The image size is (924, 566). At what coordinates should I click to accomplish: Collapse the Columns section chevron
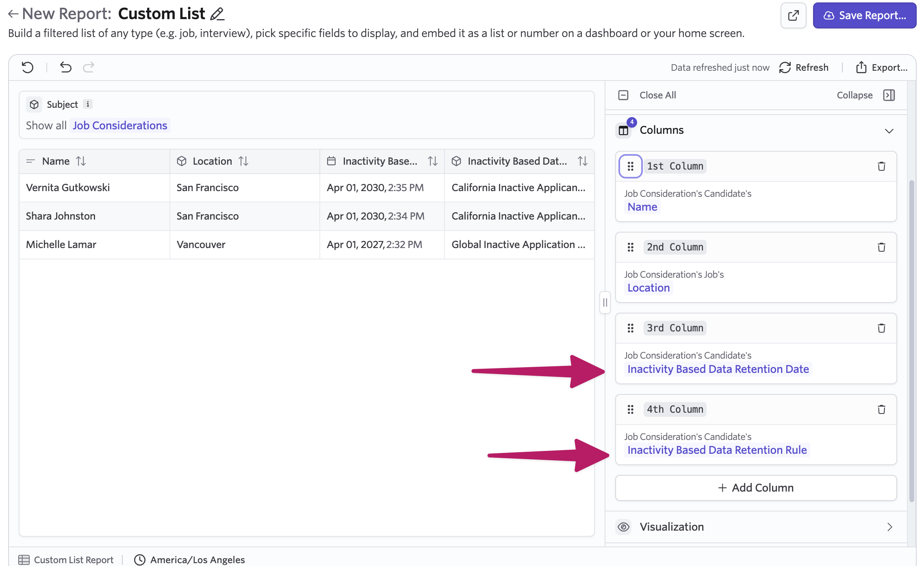tap(889, 131)
